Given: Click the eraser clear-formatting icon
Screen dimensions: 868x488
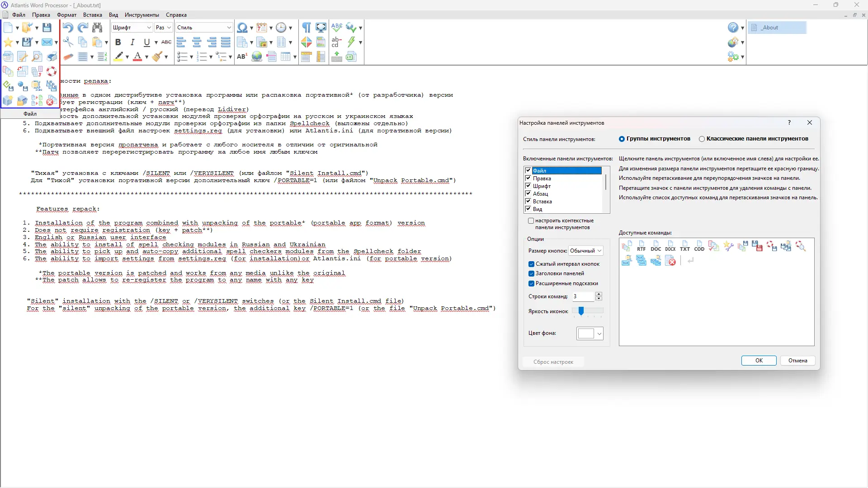Looking at the screenshot, I should click(68, 56).
